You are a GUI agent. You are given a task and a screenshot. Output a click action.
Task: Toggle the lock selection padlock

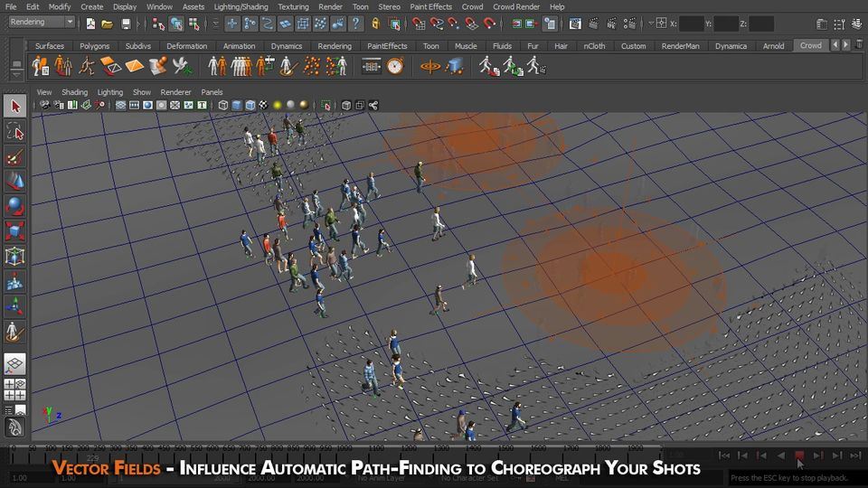(376, 23)
